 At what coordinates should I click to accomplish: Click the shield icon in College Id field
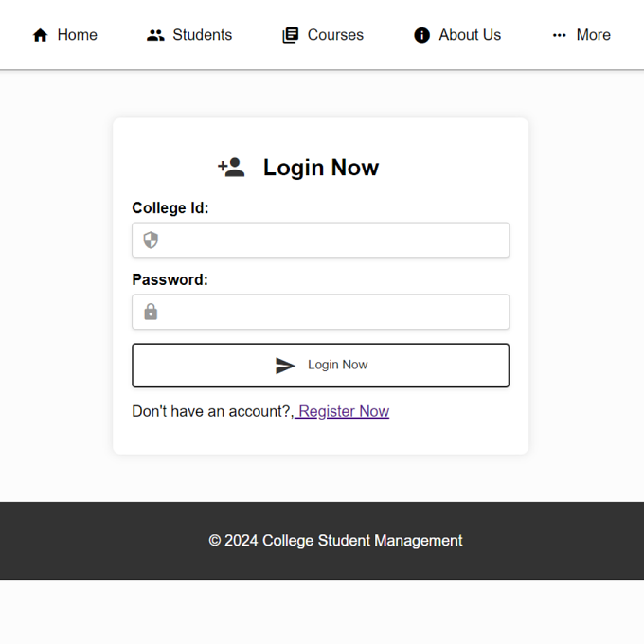pos(151,240)
